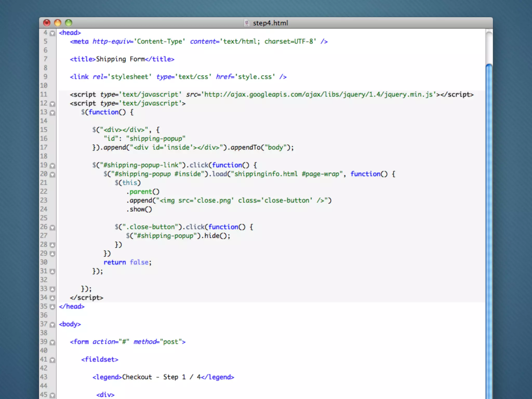Fold the click handler on line 19

click(x=52, y=166)
